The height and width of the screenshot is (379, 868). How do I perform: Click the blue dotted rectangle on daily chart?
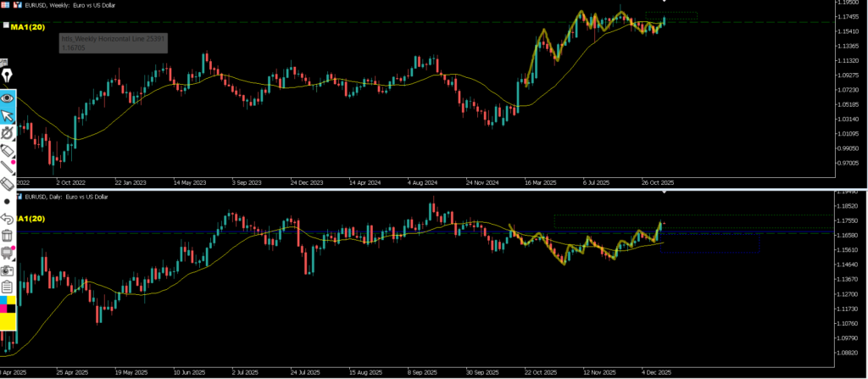[x=712, y=243]
